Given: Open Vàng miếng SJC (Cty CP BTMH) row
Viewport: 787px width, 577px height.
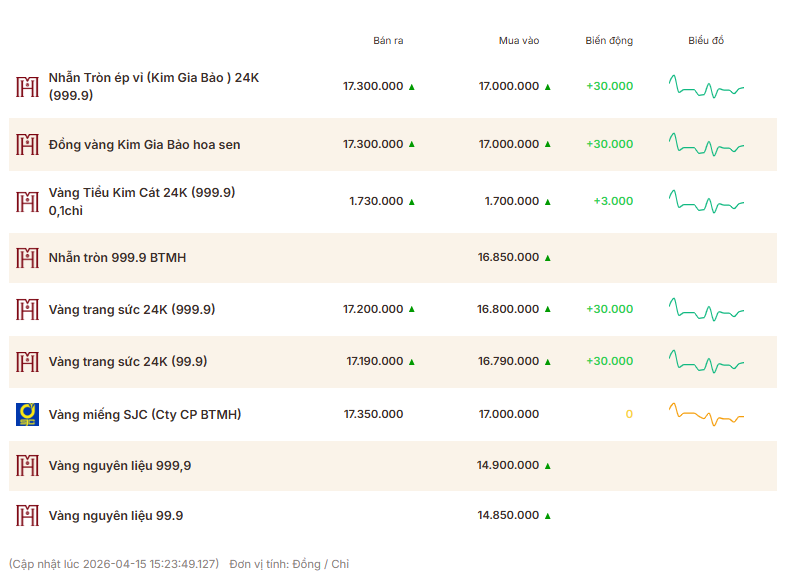Looking at the screenshot, I should coord(145,414).
